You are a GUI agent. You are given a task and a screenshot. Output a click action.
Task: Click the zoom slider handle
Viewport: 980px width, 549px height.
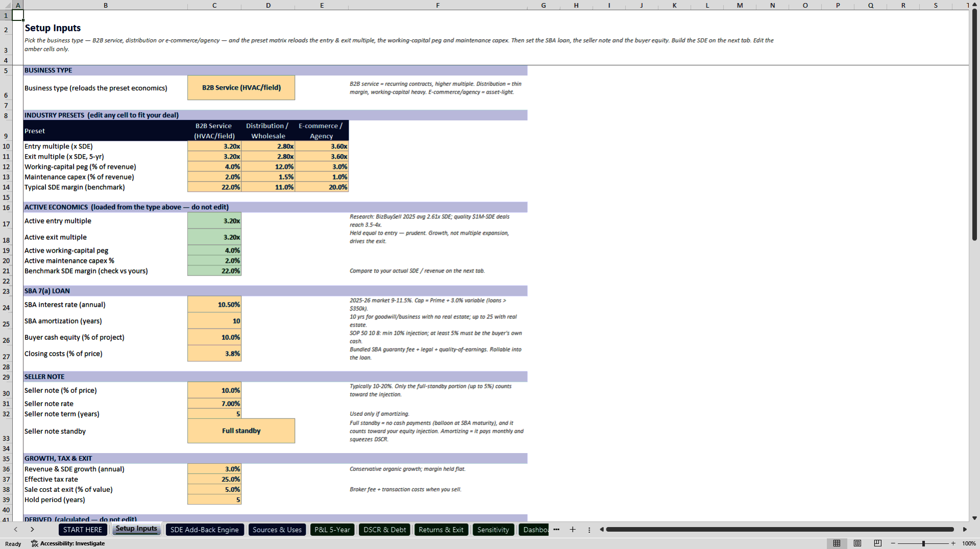pyautogui.click(x=923, y=543)
